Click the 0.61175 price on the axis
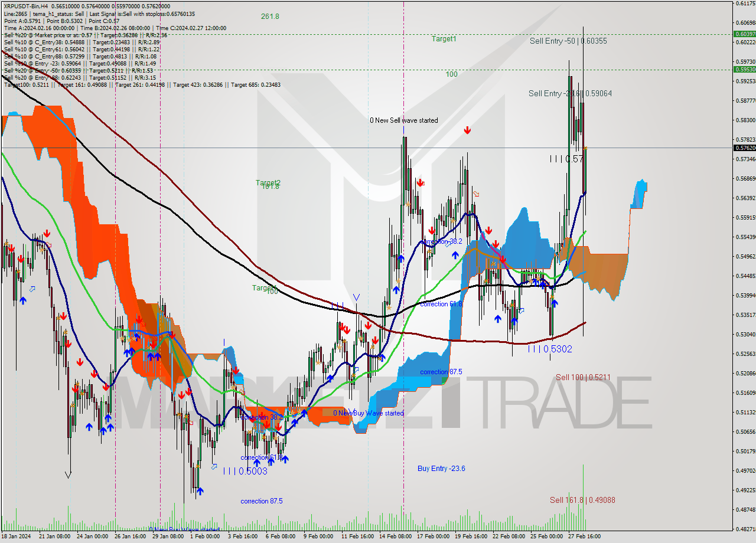Image resolution: width=756 pixels, height=543 pixels. (x=745, y=4)
